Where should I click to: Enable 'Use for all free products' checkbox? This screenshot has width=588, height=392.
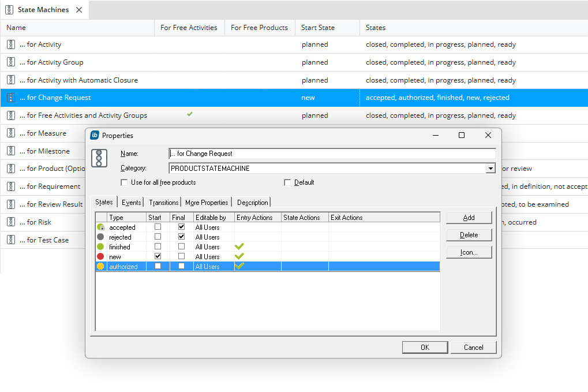124,182
